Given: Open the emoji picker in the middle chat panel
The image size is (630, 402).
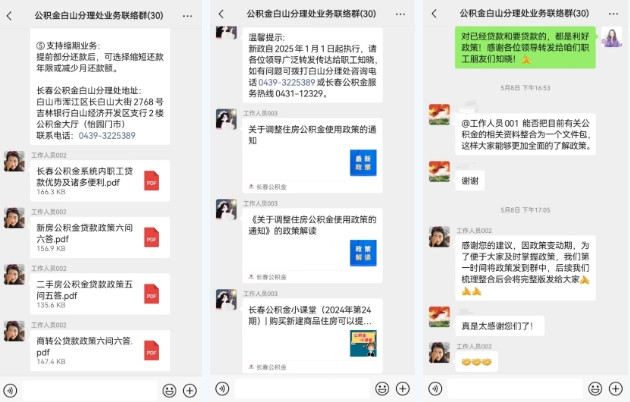Looking at the screenshot, I should click(382, 388).
